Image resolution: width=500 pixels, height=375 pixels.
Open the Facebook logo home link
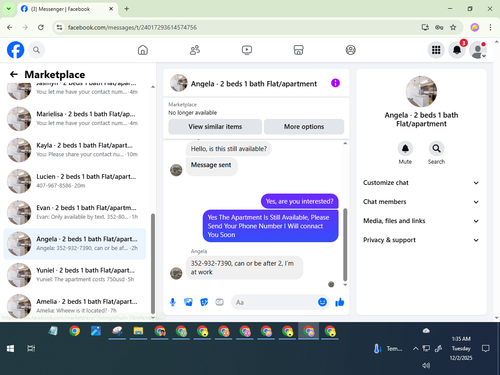15,50
